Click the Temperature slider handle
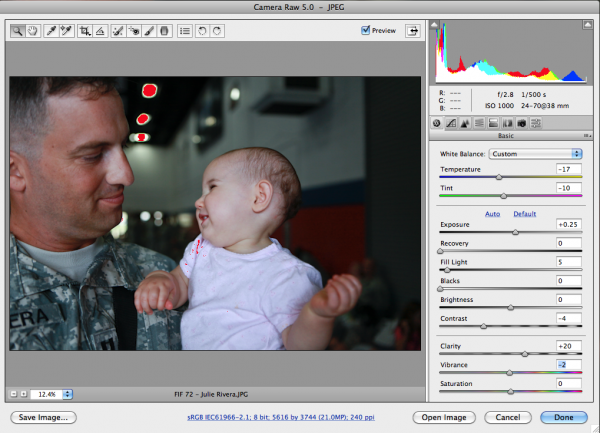The width and height of the screenshot is (600, 433). click(x=498, y=177)
